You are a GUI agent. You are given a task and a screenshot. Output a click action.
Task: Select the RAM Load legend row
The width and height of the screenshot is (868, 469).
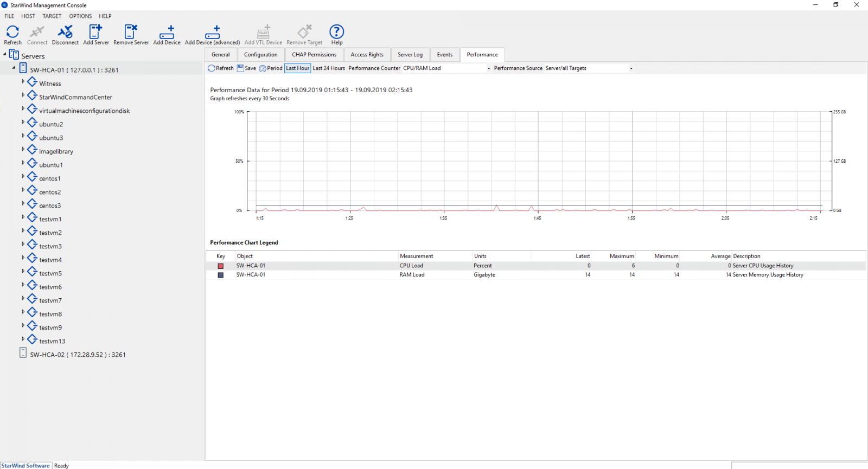coord(536,275)
